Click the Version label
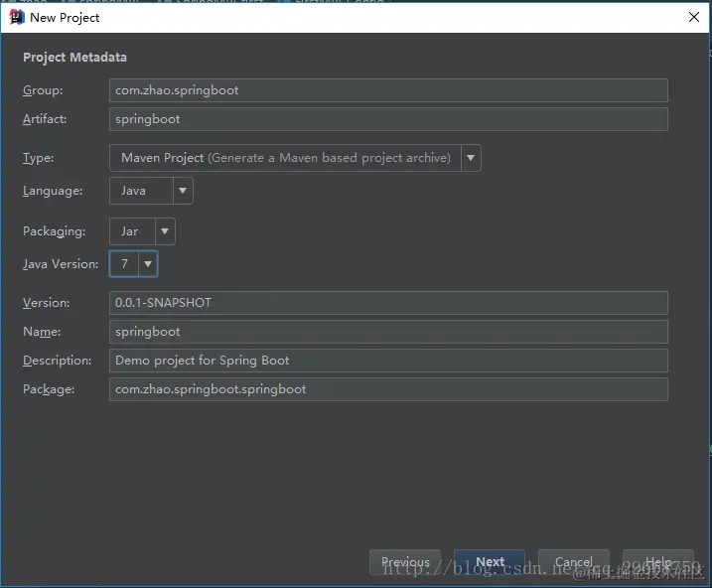This screenshot has width=712, height=588. (x=47, y=303)
